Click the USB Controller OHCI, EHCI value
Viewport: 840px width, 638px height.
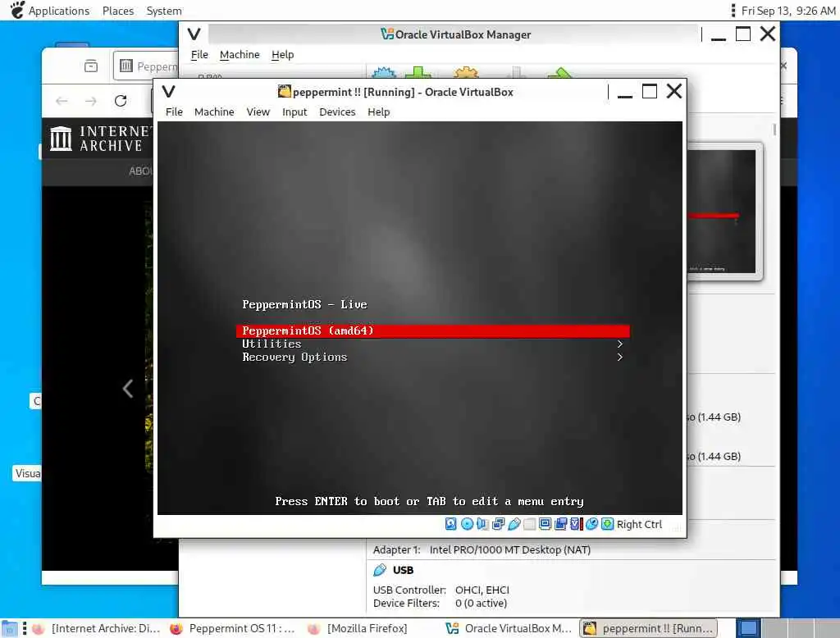pyautogui.click(x=482, y=590)
